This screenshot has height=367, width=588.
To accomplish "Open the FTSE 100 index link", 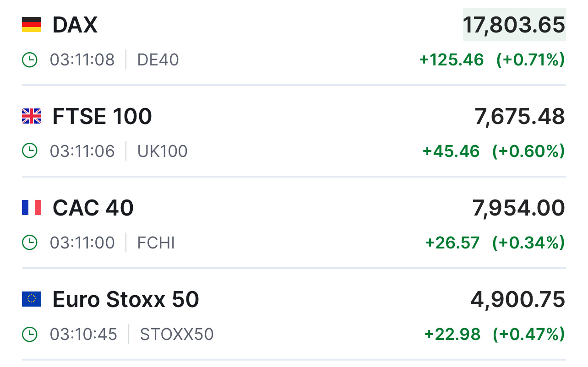I will (x=102, y=116).
